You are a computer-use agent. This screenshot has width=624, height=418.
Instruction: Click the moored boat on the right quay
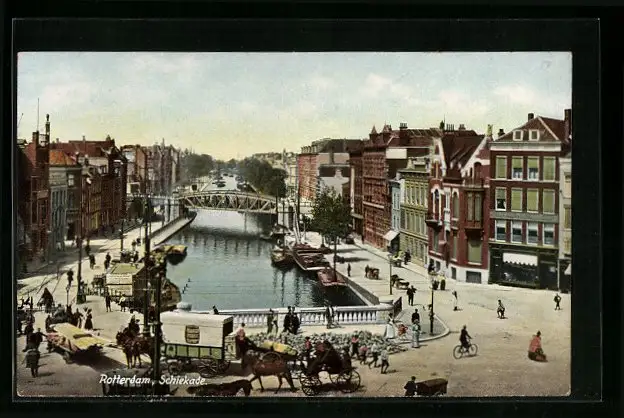pyautogui.click(x=310, y=260)
